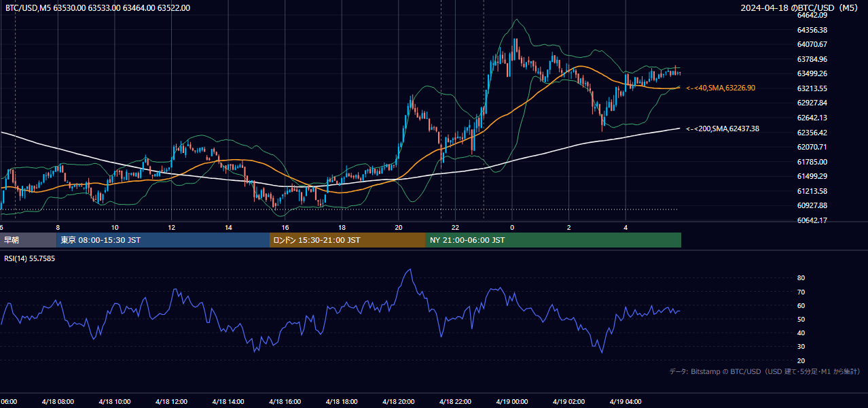Viewport: 868px width, 408px height.
Task: Click price axis value 63213.55
Action: 812,88
